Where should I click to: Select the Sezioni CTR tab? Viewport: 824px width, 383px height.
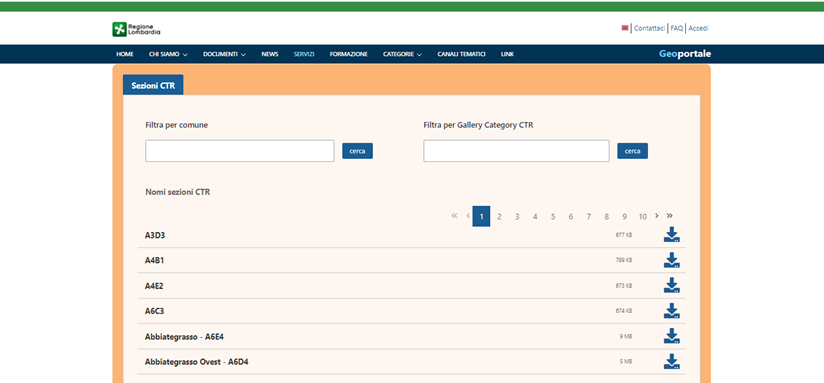tap(153, 85)
